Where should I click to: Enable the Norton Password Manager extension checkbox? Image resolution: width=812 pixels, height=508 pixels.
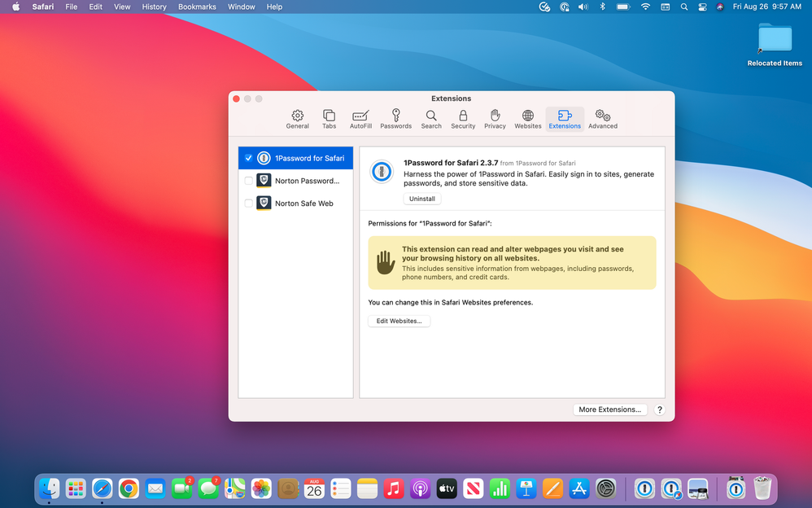(x=249, y=181)
